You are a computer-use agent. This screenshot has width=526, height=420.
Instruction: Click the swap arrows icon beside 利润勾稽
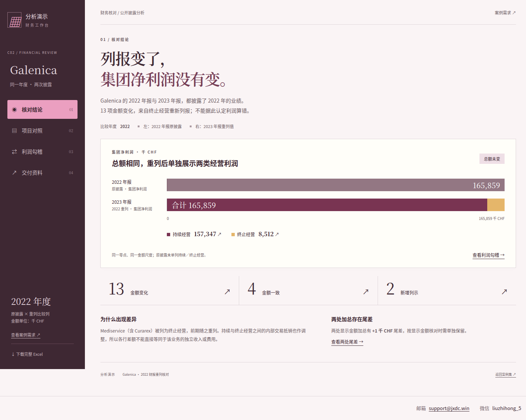14,152
